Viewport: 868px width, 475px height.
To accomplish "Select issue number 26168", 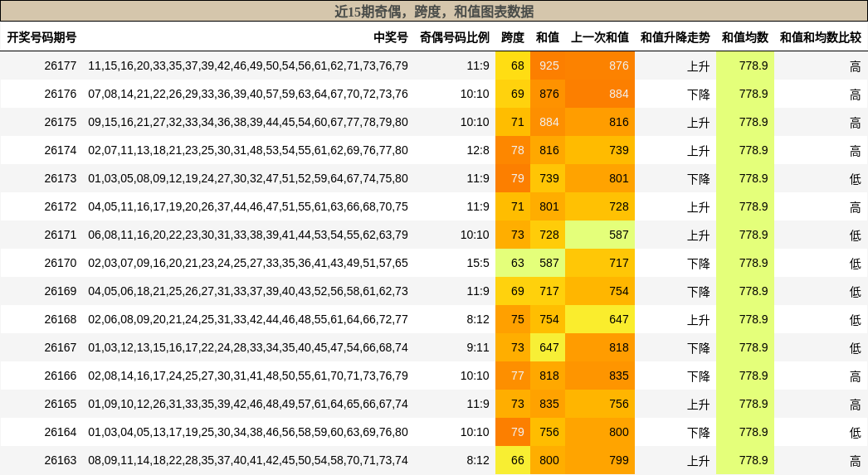I will (61, 320).
